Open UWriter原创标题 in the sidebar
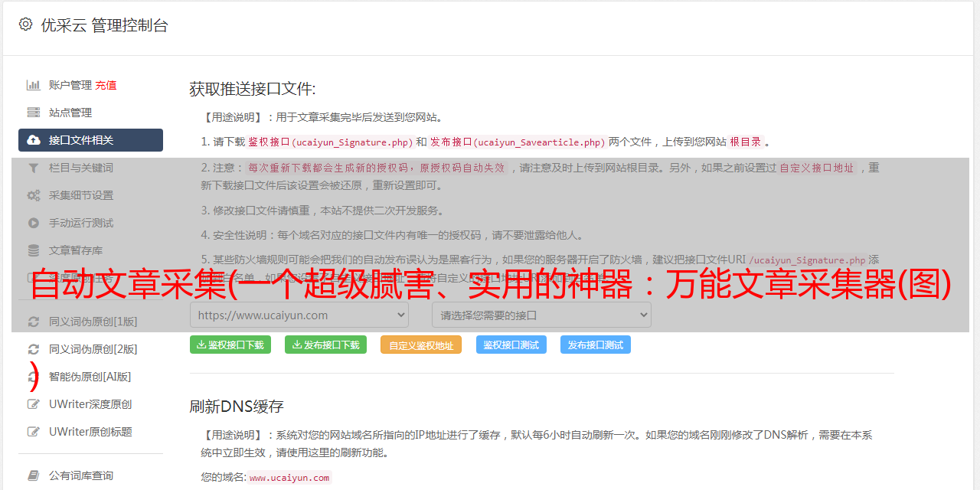Viewport: 980px width, 490px height. (x=90, y=432)
